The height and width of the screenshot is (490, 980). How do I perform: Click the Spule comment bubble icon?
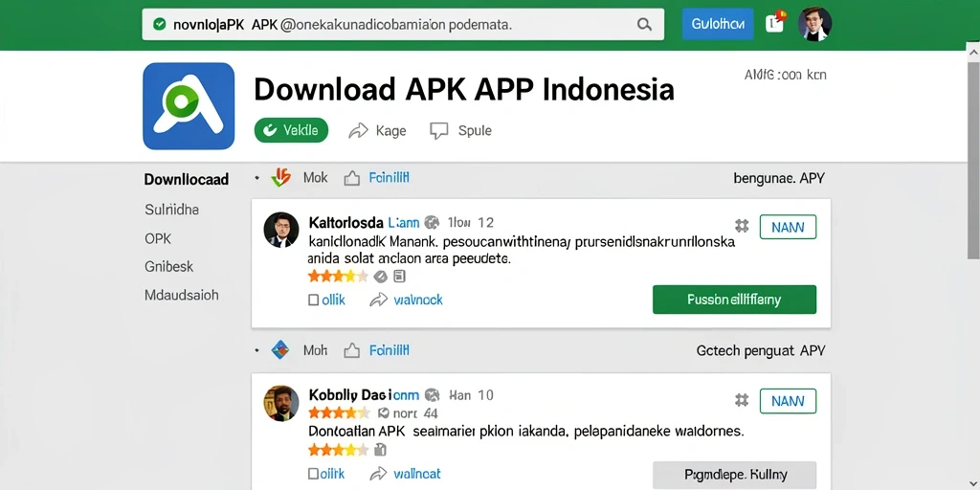[x=439, y=130]
